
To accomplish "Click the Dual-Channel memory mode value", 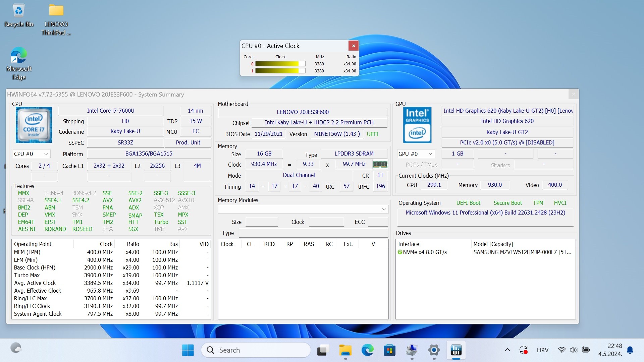I will tap(299, 175).
